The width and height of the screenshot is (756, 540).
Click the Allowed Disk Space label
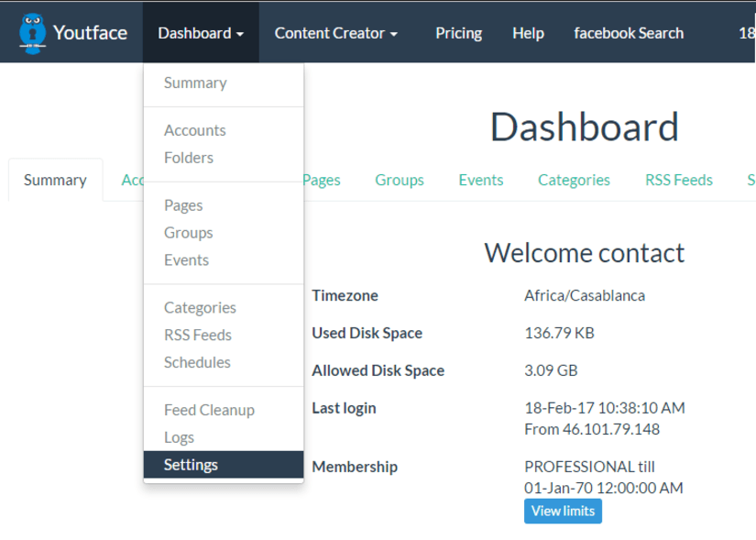click(x=378, y=370)
